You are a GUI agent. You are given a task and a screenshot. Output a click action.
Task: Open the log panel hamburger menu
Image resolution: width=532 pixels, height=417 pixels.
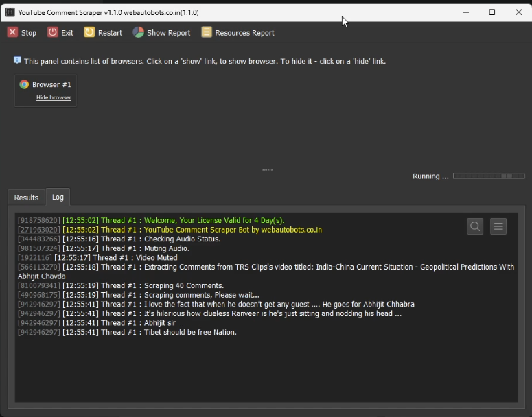pos(498,226)
